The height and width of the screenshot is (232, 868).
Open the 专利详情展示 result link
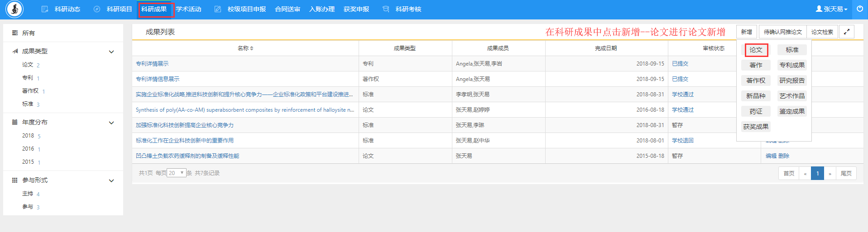coord(152,64)
